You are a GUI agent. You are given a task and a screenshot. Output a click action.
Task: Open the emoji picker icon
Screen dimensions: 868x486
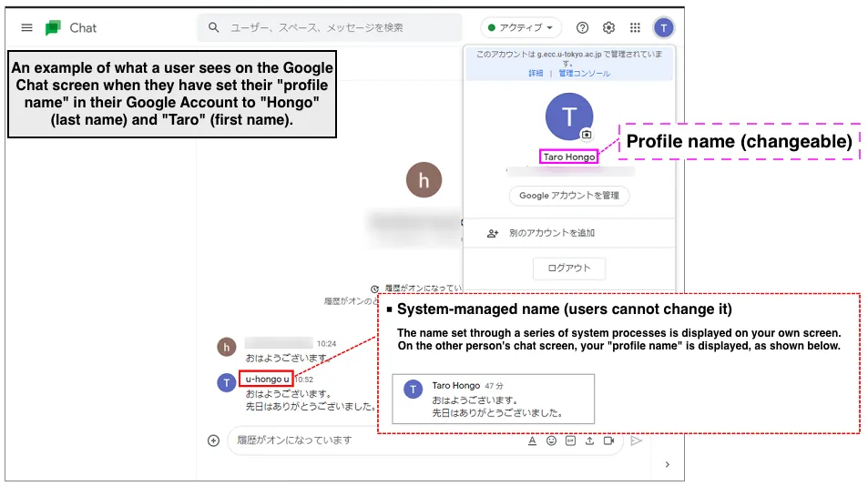[551, 440]
